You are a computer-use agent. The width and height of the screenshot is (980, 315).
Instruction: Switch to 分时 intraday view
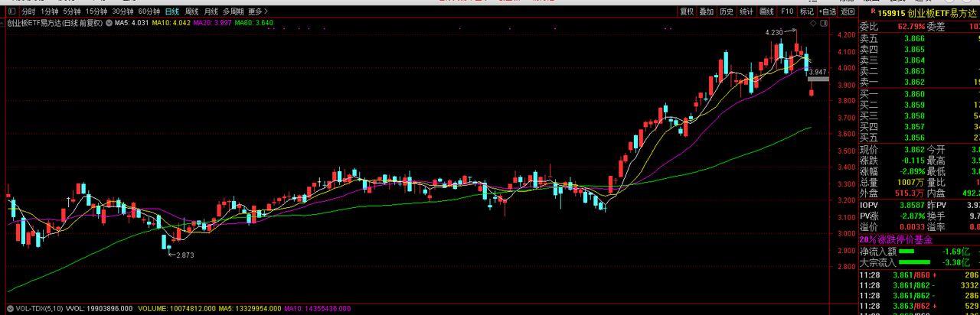pyautogui.click(x=28, y=11)
